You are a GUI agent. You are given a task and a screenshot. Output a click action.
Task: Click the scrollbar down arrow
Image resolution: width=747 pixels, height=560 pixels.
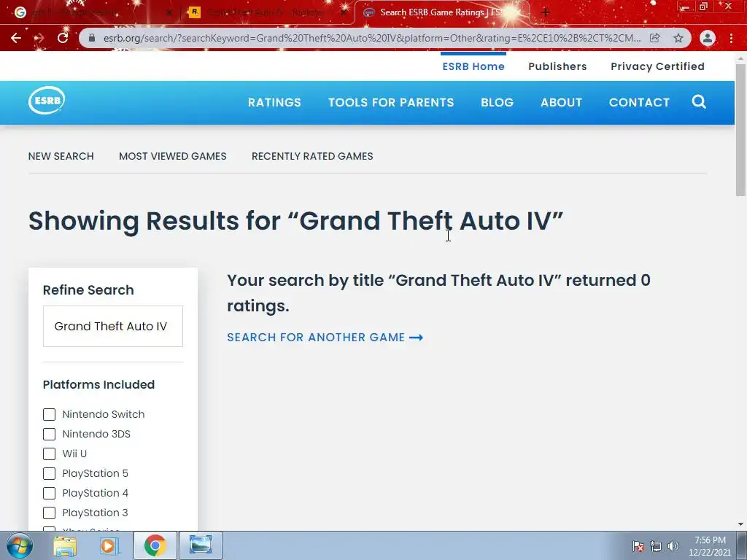740,524
